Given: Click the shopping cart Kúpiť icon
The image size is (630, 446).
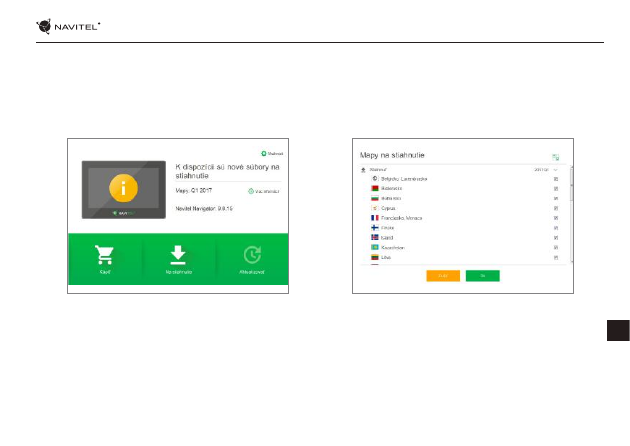Looking at the screenshot, I should point(104,255).
